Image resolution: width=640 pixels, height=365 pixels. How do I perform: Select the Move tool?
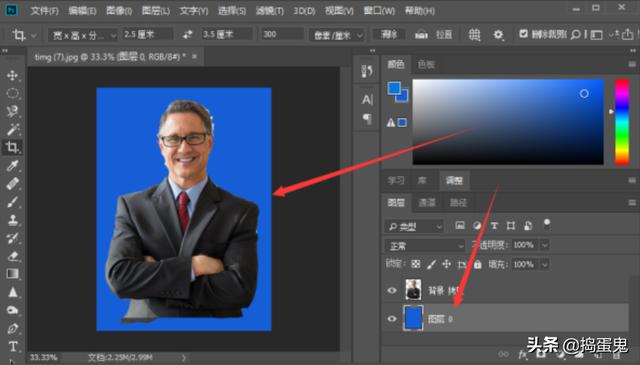point(12,75)
